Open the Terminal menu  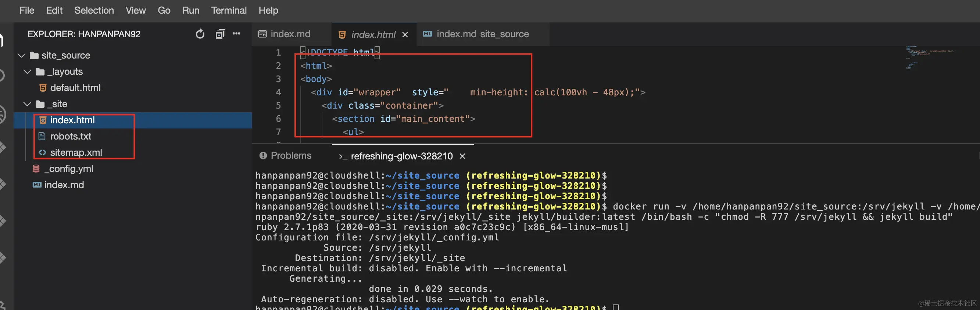click(x=229, y=10)
